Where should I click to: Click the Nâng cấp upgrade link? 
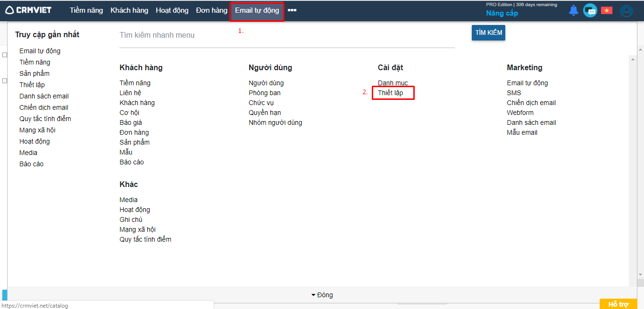502,13
